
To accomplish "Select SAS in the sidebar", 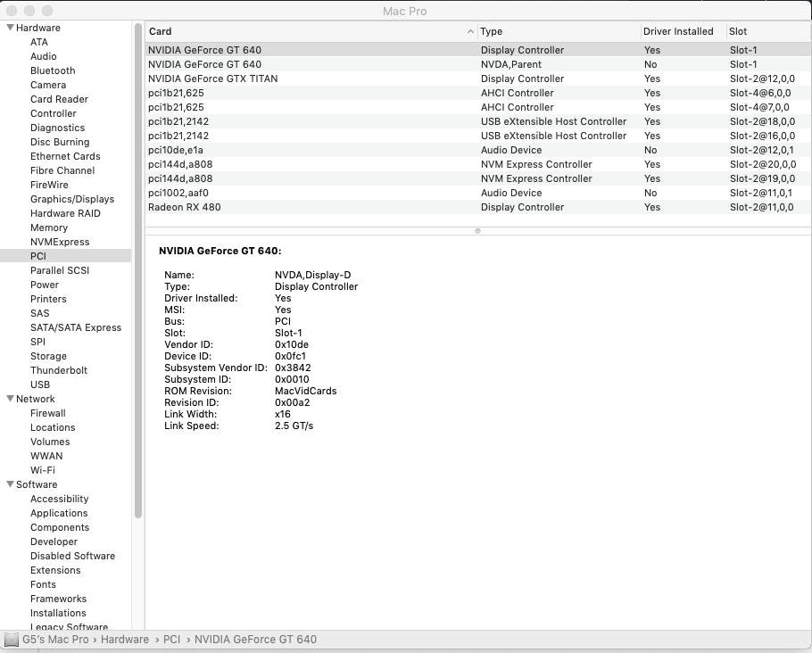I will [40, 313].
